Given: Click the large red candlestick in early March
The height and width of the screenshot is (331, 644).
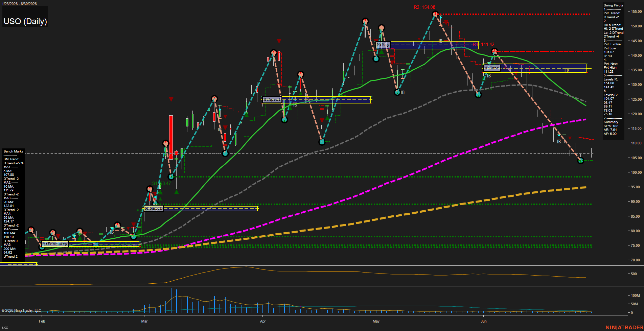Looking at the screenshot, I should click(x=171, y=137).
